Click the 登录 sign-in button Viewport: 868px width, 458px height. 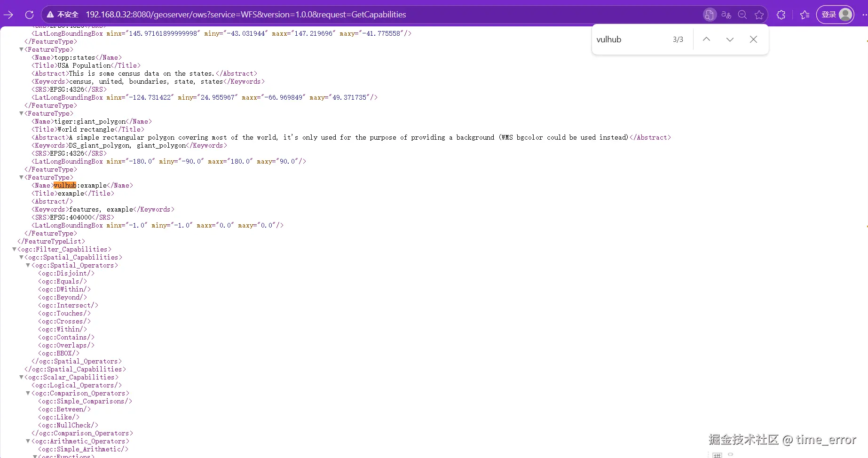(830, 15)
